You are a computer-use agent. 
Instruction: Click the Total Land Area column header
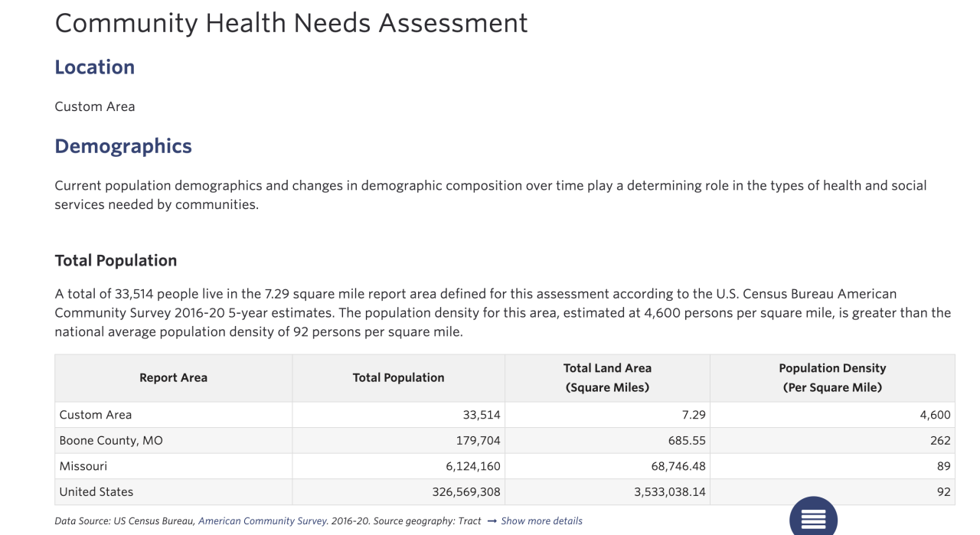click(x=607, y=377)
